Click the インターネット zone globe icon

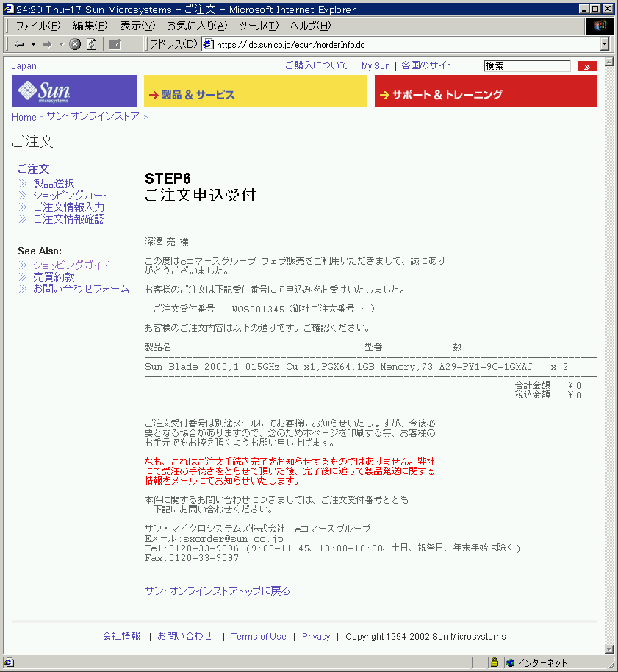coord(510,662)
